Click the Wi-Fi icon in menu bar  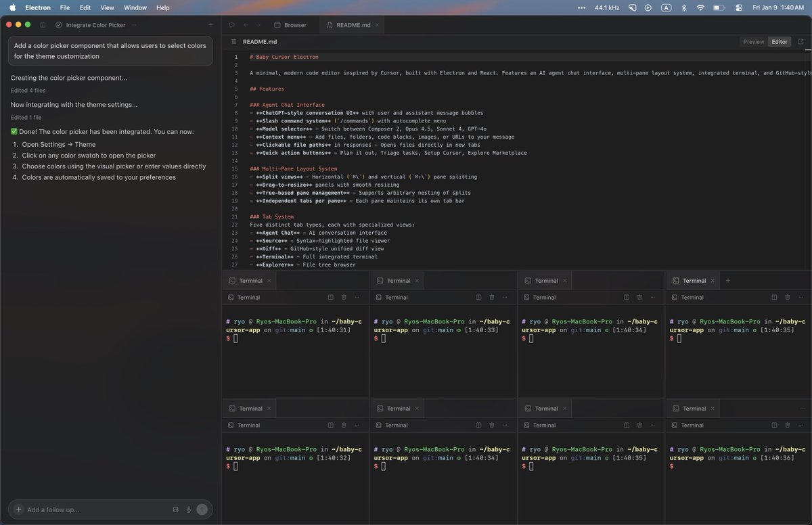700,7
